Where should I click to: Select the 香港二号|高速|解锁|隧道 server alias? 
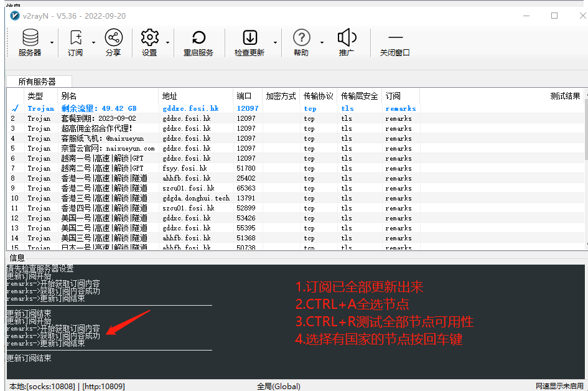point(105,188)
